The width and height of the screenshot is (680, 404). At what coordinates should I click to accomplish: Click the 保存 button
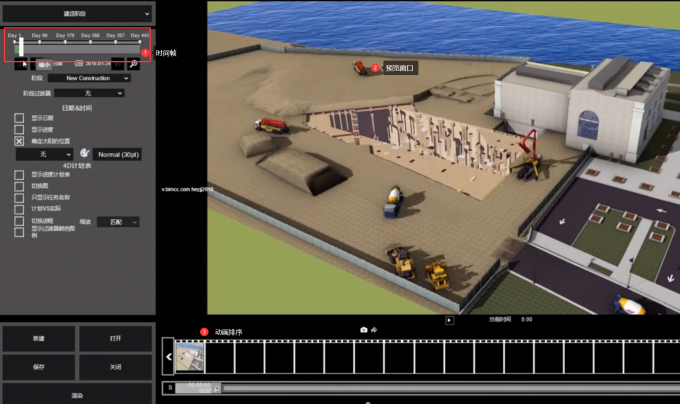39,367
